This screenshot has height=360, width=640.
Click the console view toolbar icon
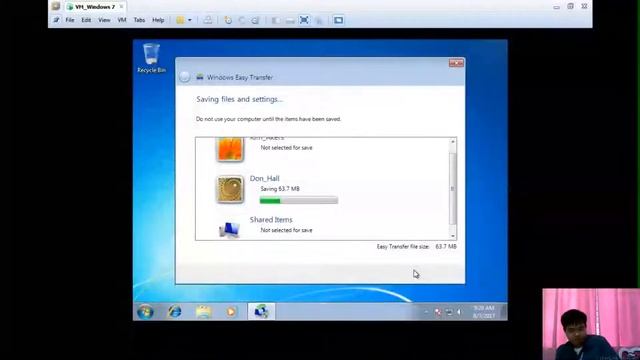pos(338,20)
